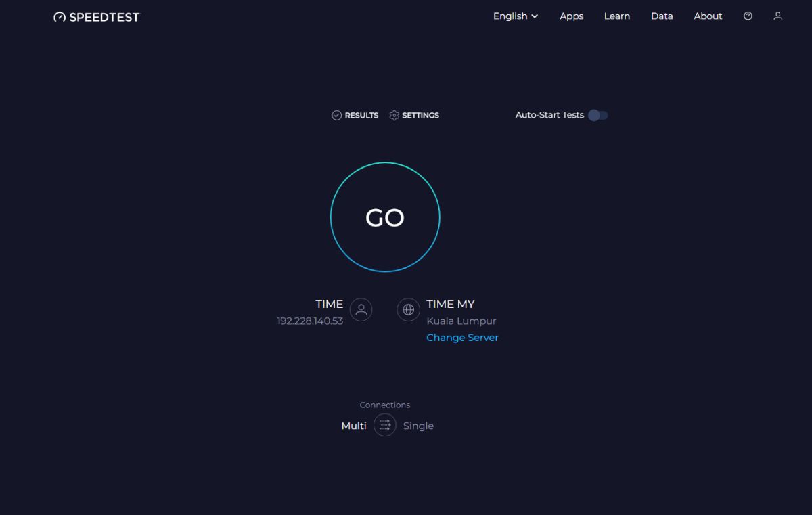The width and height of the screenshot is (812, 515).
Task: Click the IP address 192.228.140.53 text
Action: click(309, 321)
